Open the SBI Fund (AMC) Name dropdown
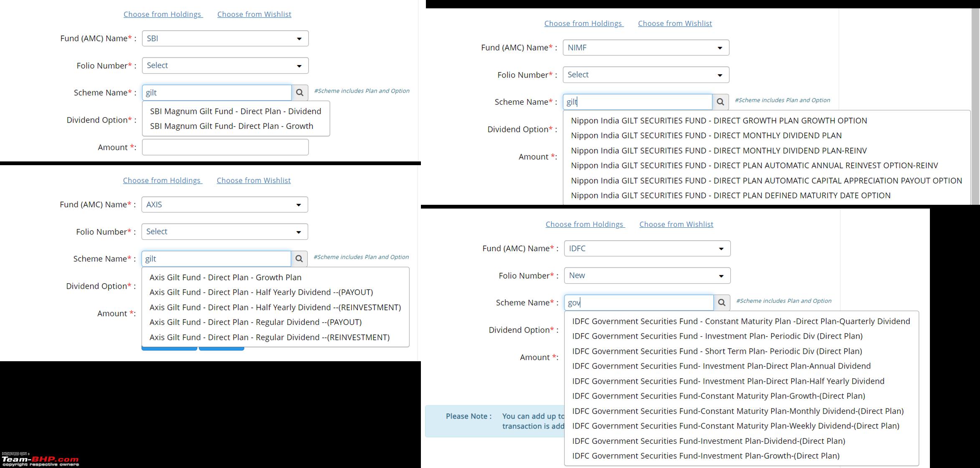980x468 pixels. click(225, 38)
